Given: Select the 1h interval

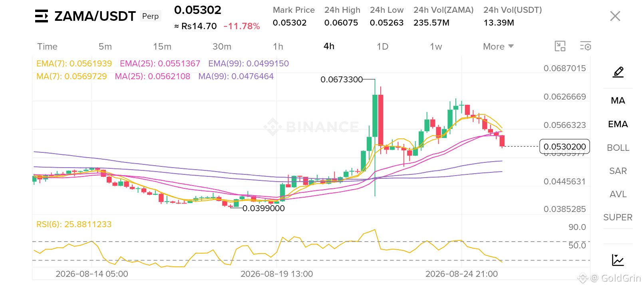Looking at the screenshot, I should tap(278, 46).
